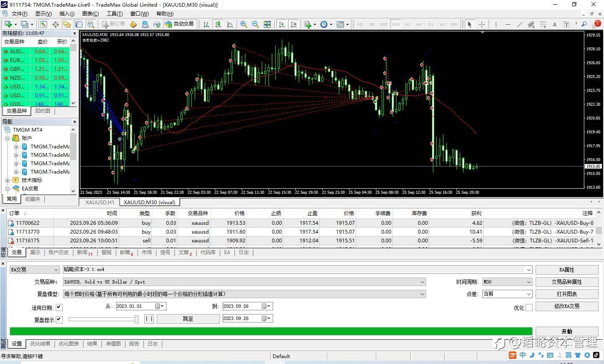604x364 pixels.
Task: Click the pause button beside speed slider
Action: [x=149, y=319]
